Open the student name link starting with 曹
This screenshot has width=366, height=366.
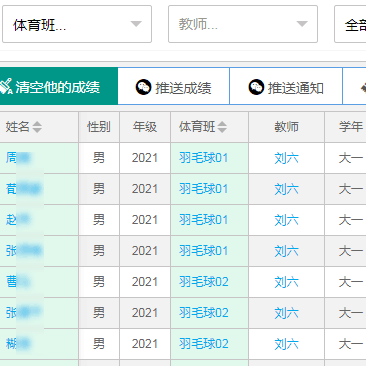pyautogui.click(x=18, y=282)
